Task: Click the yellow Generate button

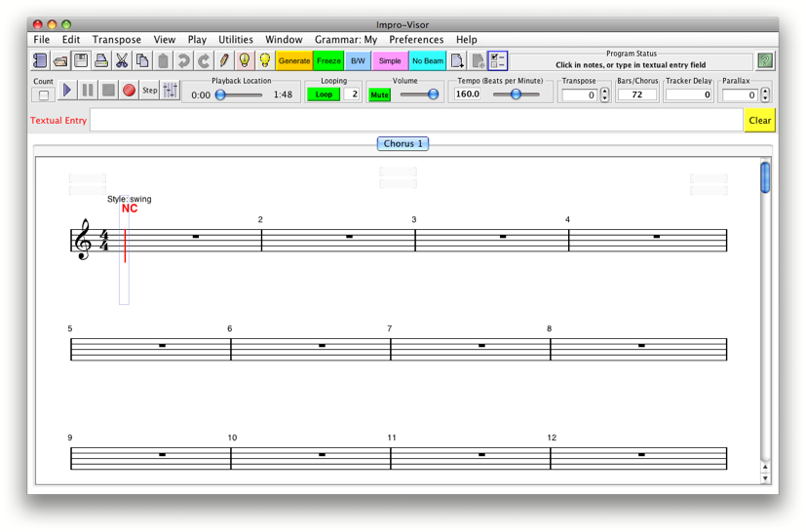Action: coord(293,60)
